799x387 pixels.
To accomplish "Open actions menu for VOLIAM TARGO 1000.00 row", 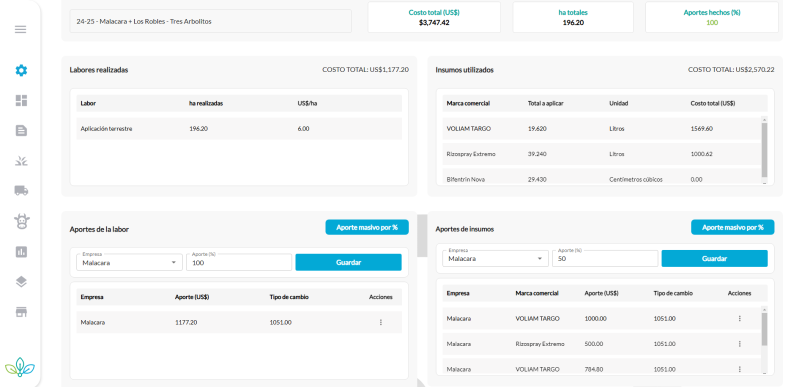I will click(739, 318).
